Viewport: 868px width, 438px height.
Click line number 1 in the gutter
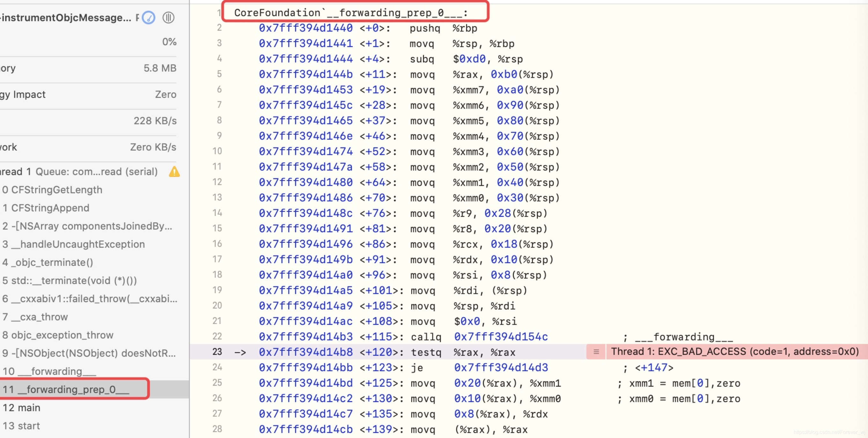(x=219, y=13)
